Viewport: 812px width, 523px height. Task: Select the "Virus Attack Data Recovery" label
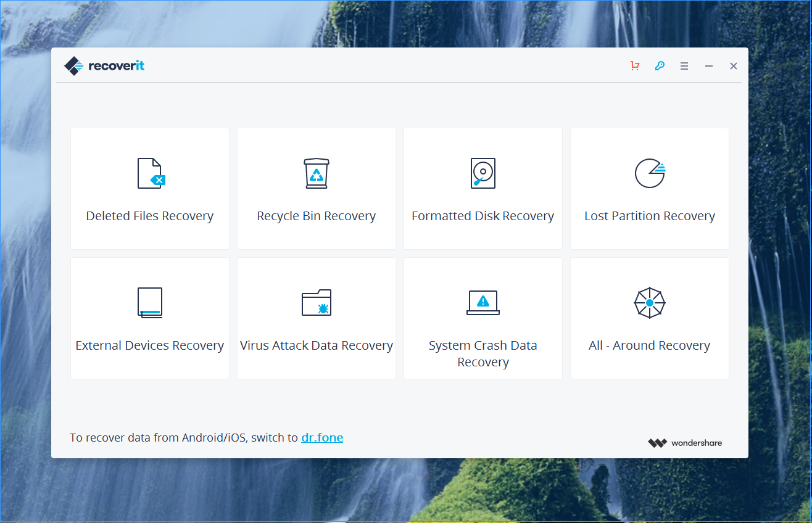coord(317,345)
